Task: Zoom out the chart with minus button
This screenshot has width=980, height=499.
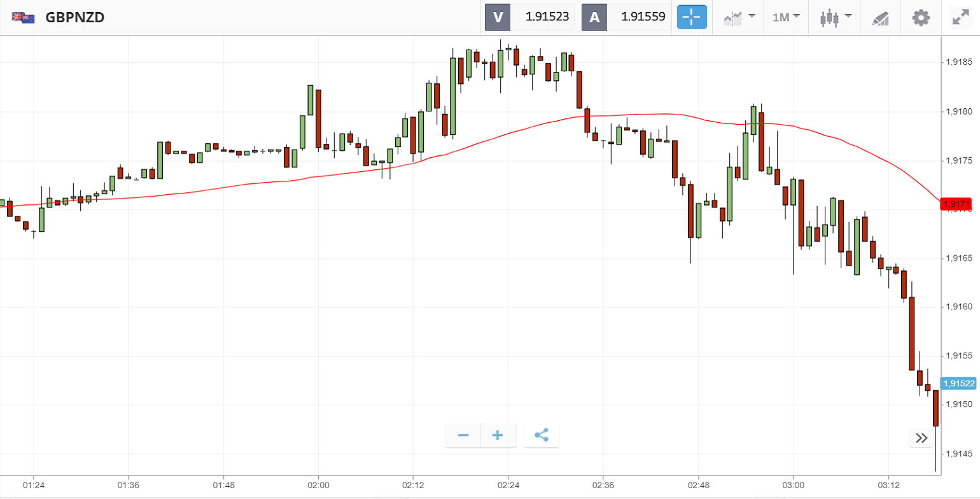Action: [463, 435]
